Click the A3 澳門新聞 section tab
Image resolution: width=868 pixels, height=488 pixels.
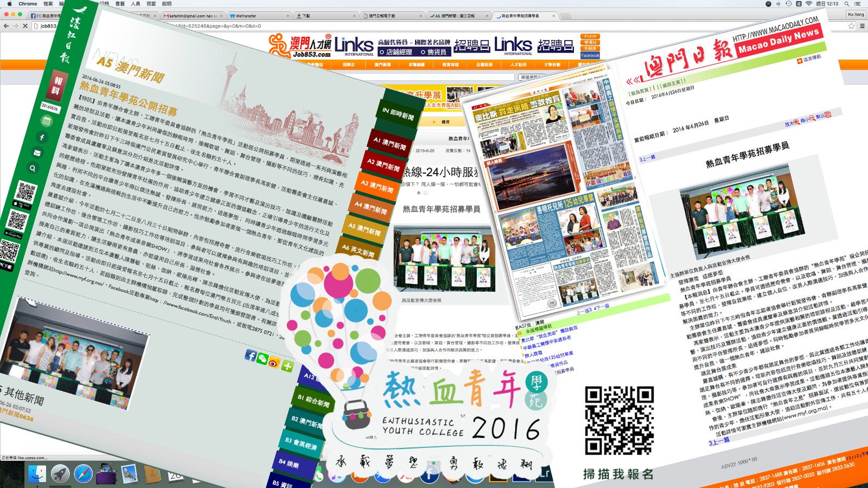pos(377,186)
